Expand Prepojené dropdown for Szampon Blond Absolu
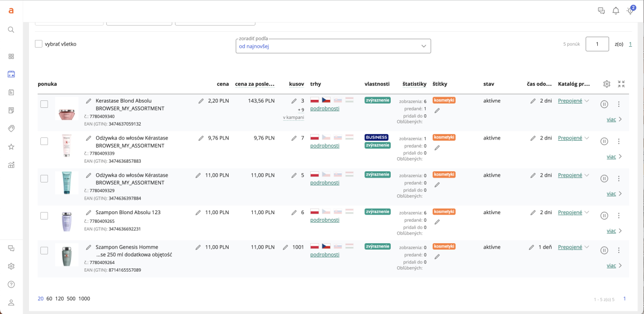644x314 pixels. 587,212
